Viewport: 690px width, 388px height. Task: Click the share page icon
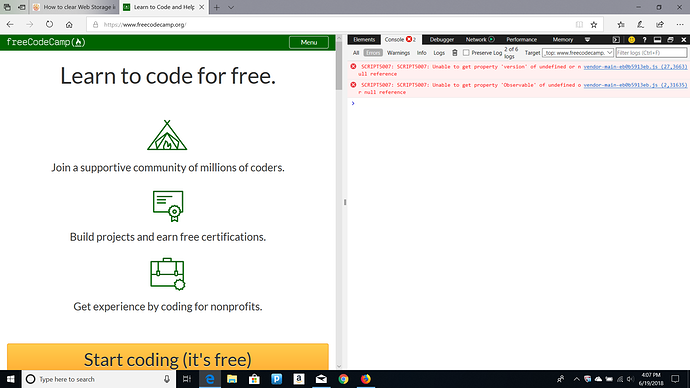pos(660,25)
